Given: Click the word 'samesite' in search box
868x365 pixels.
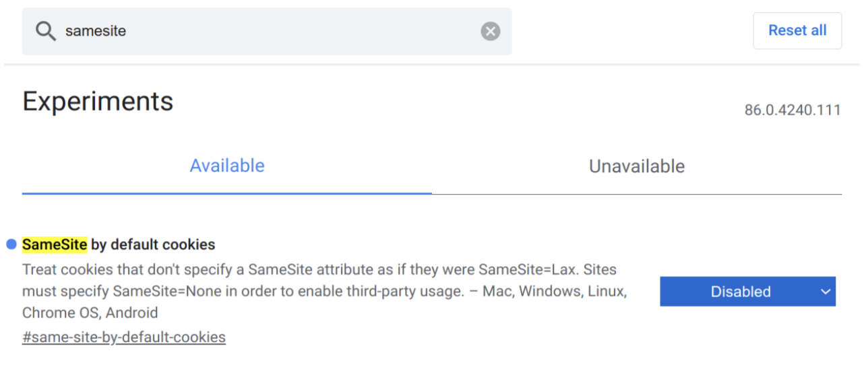Looking at the screenshot, I should (x=96, y=31).
